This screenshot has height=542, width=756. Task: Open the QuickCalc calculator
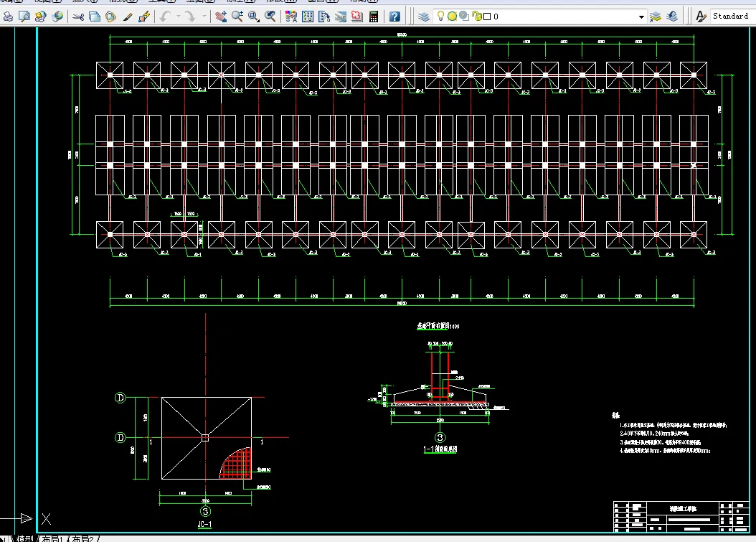coord(374,17)
